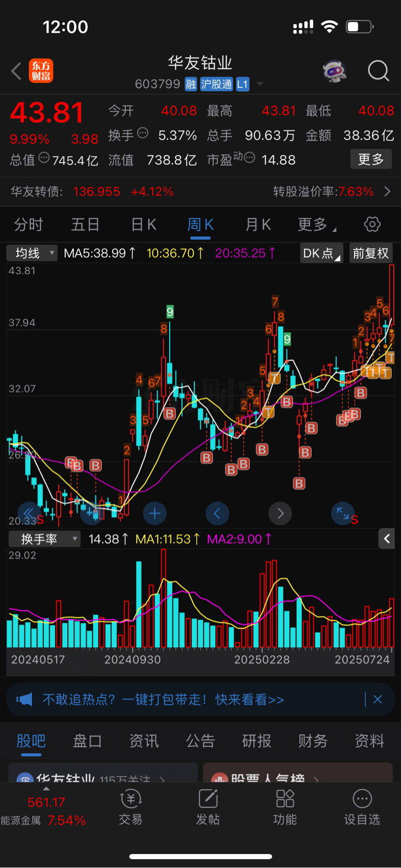Open 市盈 dynamic info icon
The width and height of the screenshot is (401, 868).
point(250,158)
